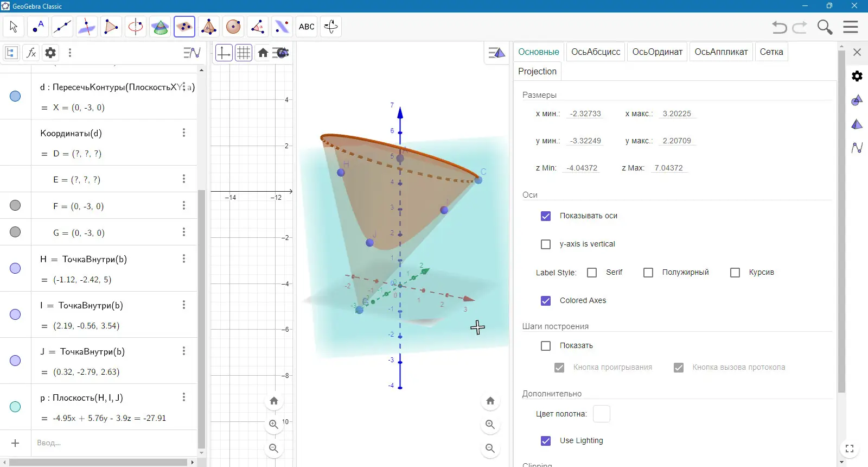Open three-dot menu for point H
This screenshot has height=467, width=868.
pos(184,258)
